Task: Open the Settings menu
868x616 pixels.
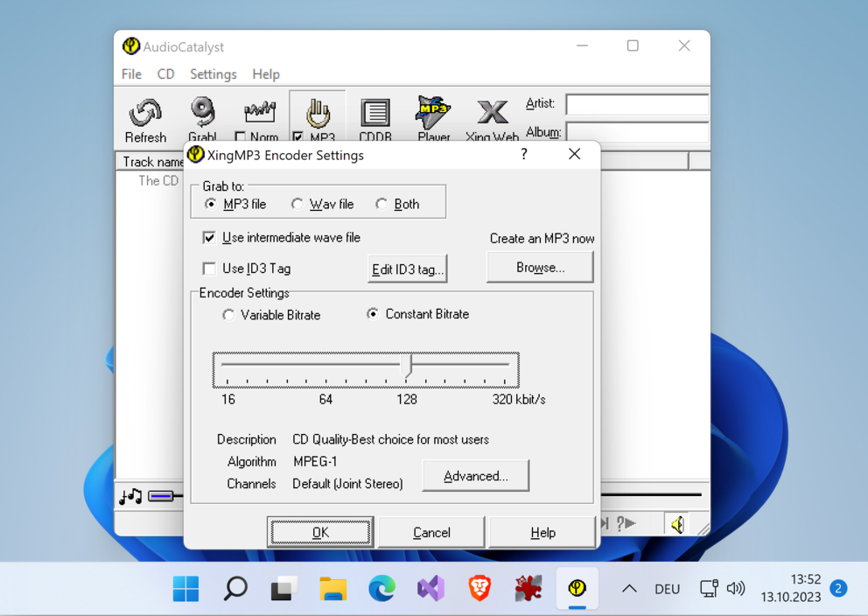Action: 213,74
